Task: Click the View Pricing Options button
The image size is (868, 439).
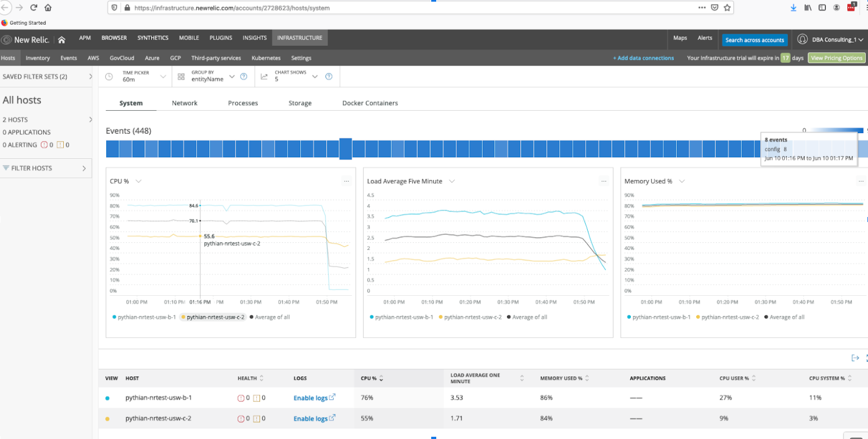Action: pos(836,58)
